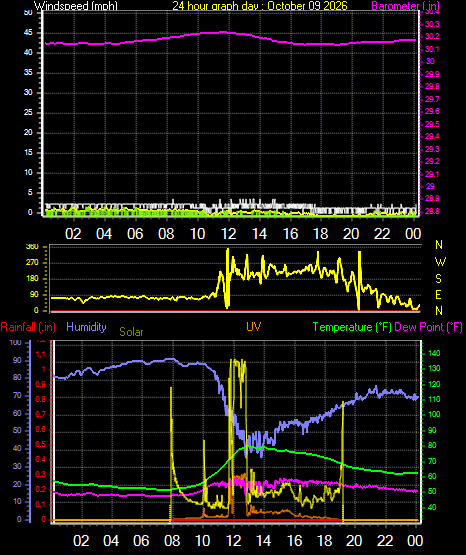466x555 pixels.
Task: Click the "E" compass label
Action: point(438,295)
